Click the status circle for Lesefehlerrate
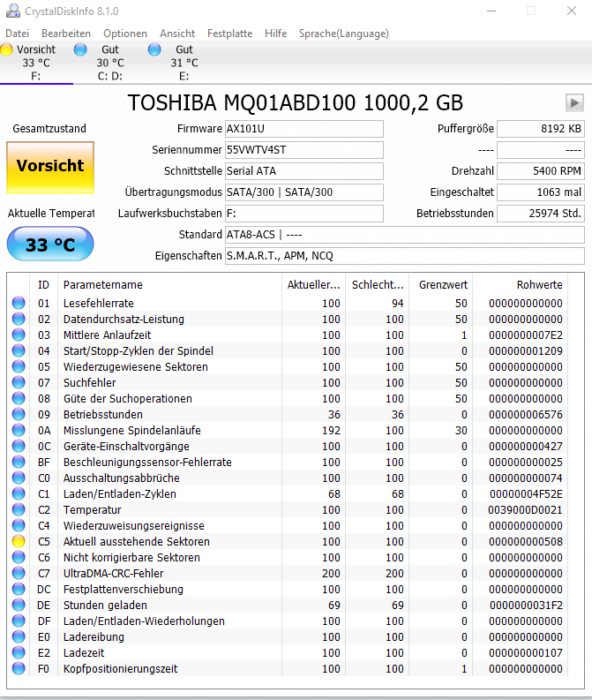 pos(19,303)
